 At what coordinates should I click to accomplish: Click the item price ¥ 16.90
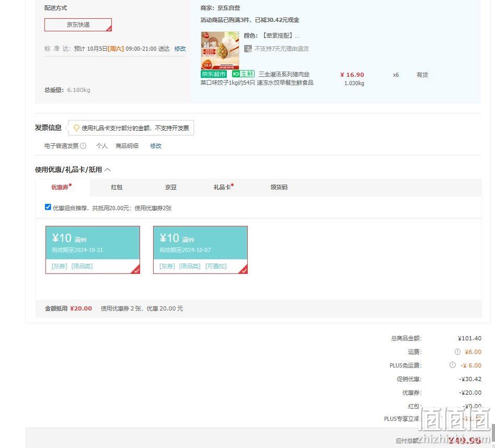352,75
